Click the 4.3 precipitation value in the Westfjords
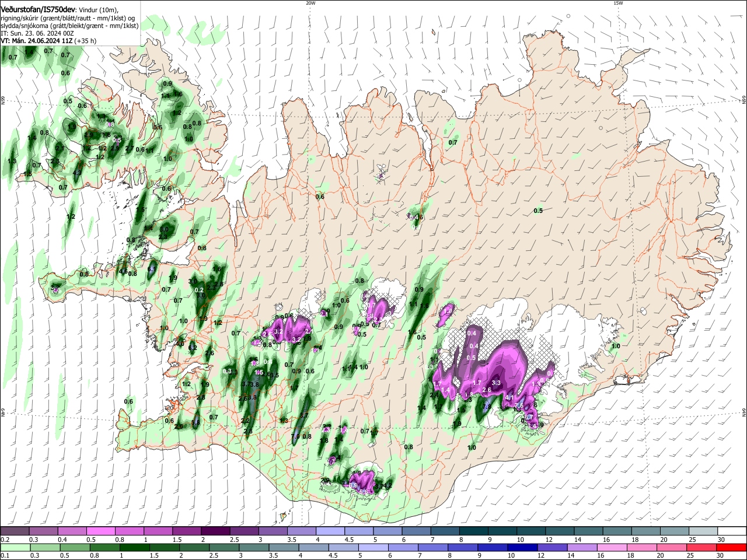The image size is (747, 560). (x=78, y=173)
